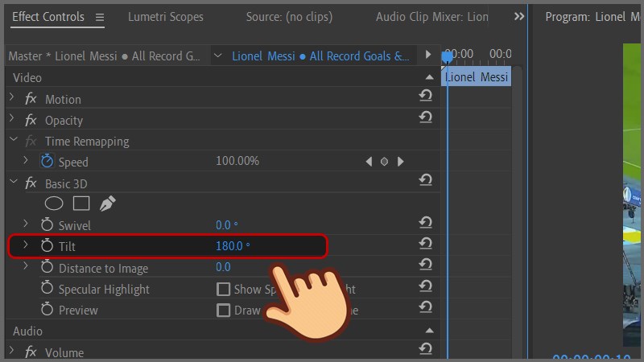Expand the Tilt property
This screenshot has height=362, width=644.
click(x=26, y=245)
